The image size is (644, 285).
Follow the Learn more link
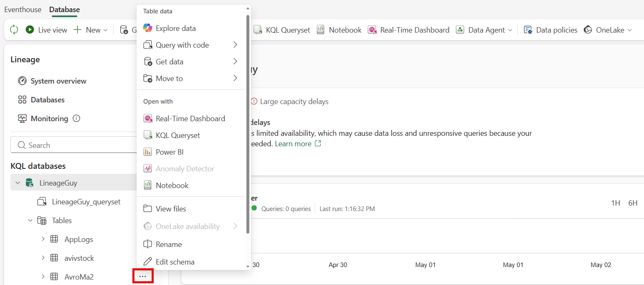tap(298, 144)
